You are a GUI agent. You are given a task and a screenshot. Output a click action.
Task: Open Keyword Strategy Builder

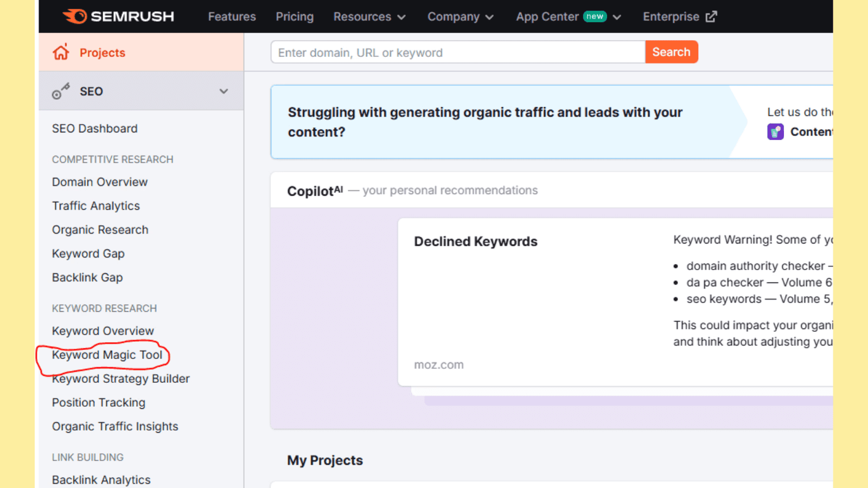pos(121,379)
